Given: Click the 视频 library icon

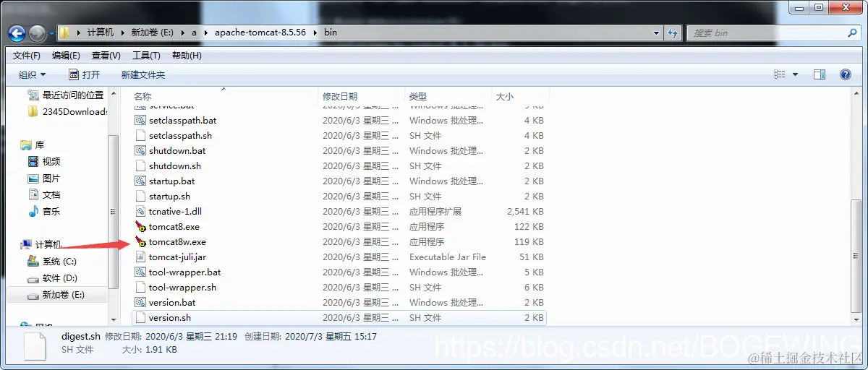Looking at the screenshot, I should (33, 162).
